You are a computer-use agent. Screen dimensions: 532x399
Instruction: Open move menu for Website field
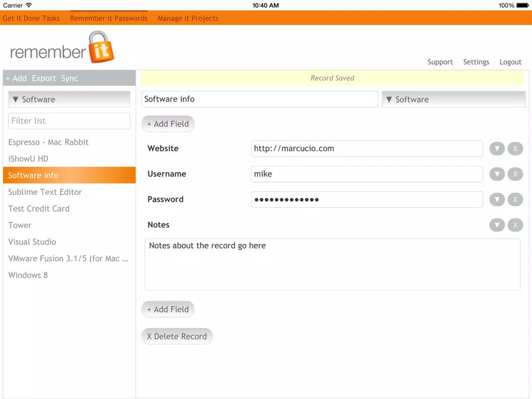497,148
